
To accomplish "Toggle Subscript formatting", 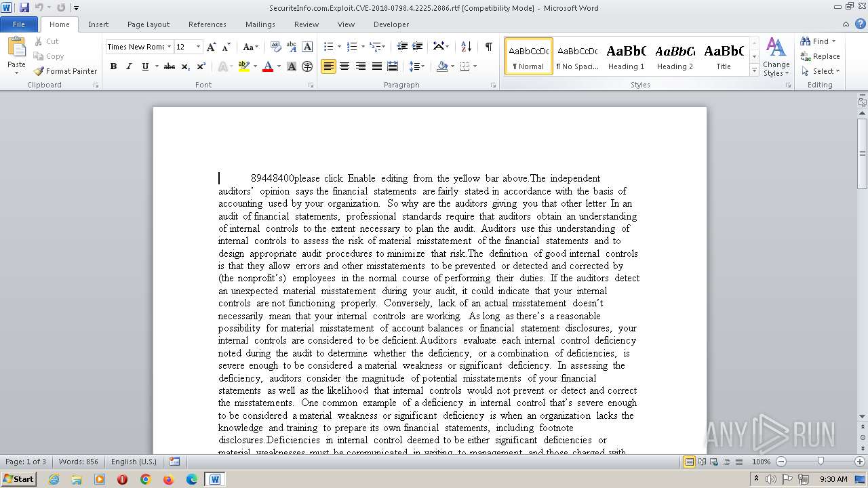I will [186, 66].
